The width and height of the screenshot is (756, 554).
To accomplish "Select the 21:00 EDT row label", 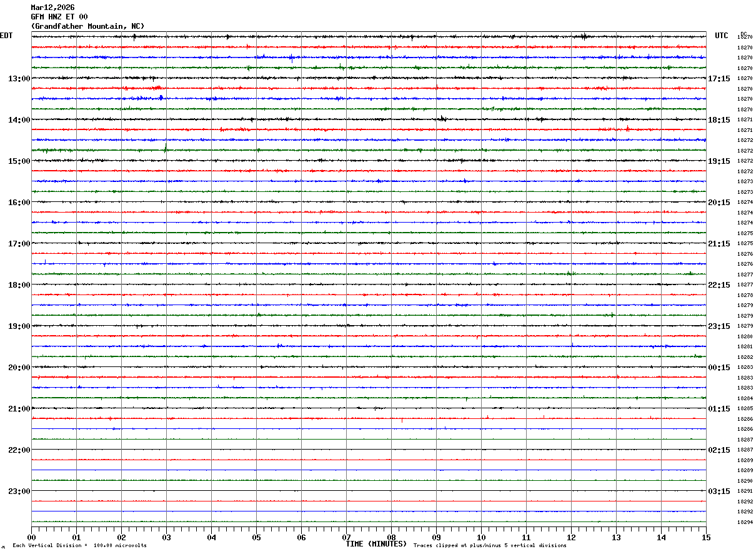I will (x=19, y=409).
